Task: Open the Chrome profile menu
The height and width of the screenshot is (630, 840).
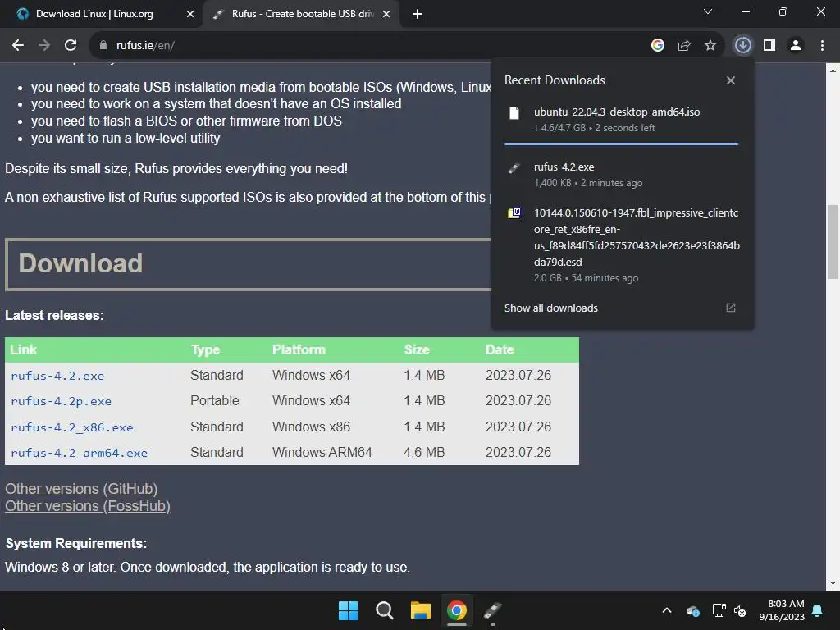Action: [x=796, y=46]
